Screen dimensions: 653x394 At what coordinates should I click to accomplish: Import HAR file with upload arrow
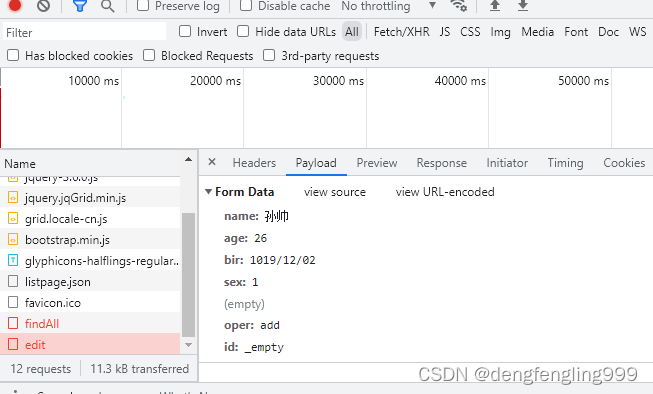click(x=495, y=5)
